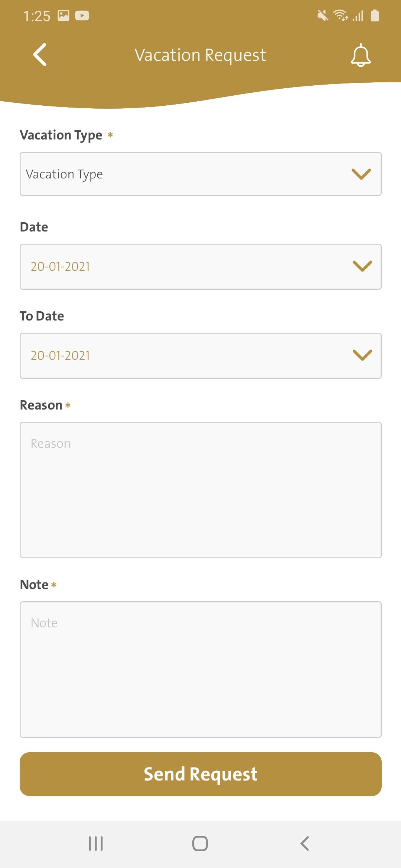The width and height of the screenshot is (401, 868).
Task: Tap the To Date field value
Action: click(60, 355)
